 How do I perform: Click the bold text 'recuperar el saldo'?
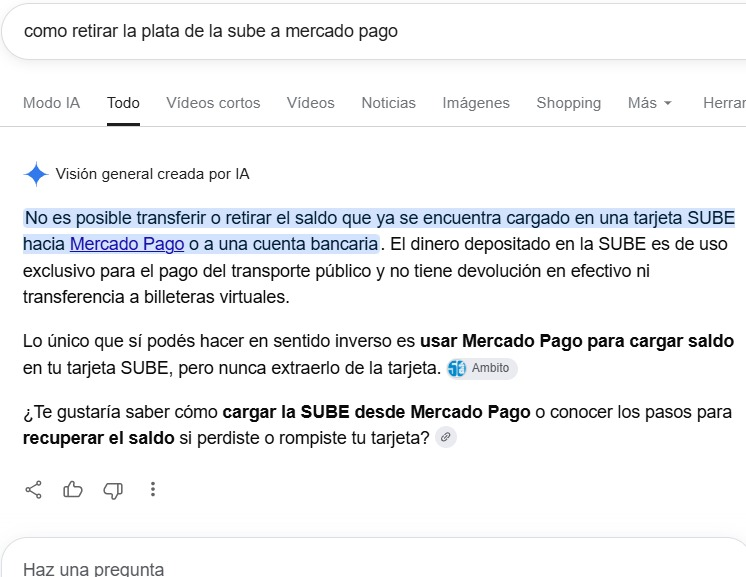coord(98,438)
